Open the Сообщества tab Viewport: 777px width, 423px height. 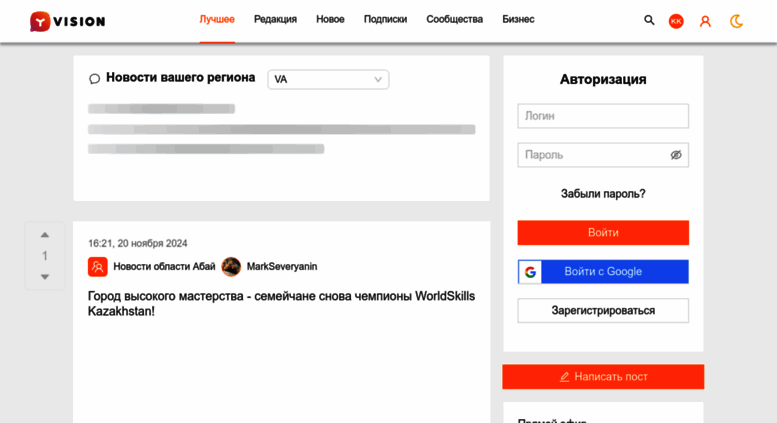[x=454, y=19]
